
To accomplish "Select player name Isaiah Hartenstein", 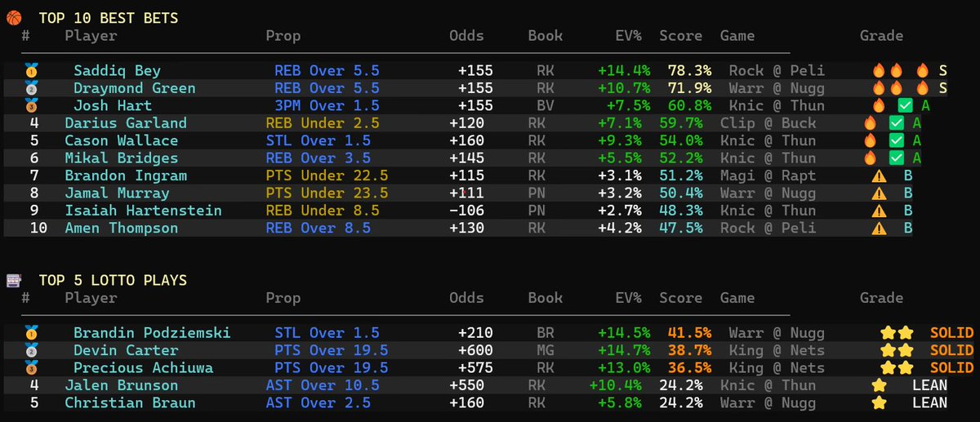I will pyautogui.click(x=143, y=211).
